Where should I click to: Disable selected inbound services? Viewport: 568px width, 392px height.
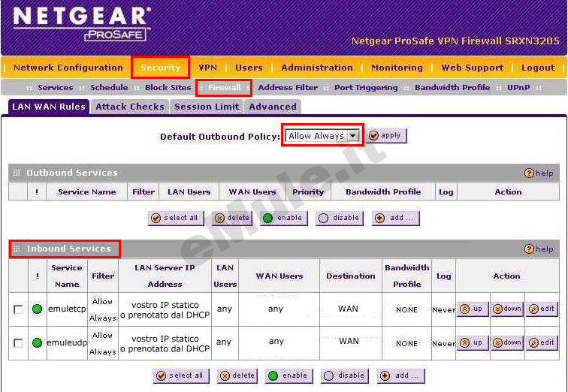(345, 375)
